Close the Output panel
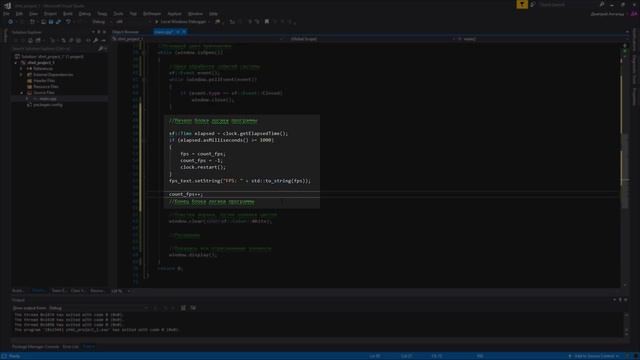This screenshot has width=640, height=360. point(626,300)
